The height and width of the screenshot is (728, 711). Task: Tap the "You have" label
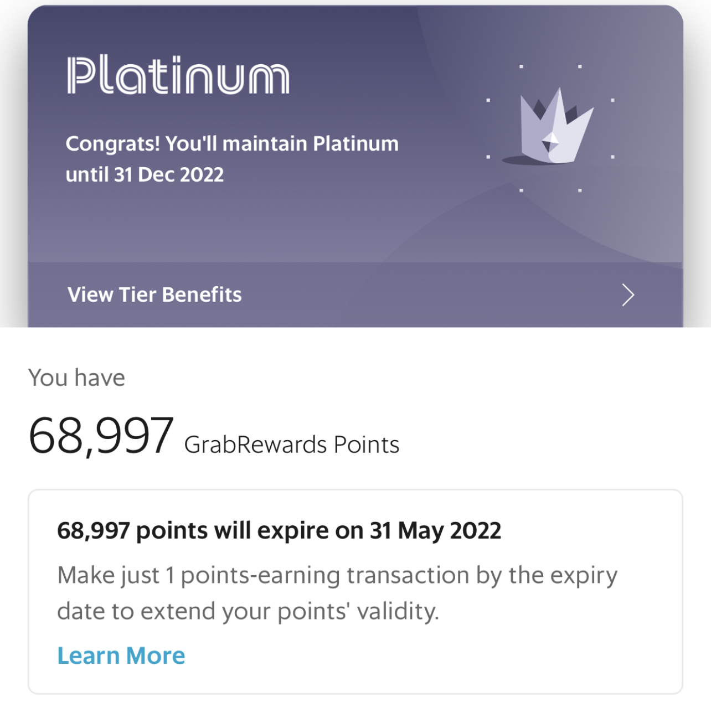click(x=77, y=378)
